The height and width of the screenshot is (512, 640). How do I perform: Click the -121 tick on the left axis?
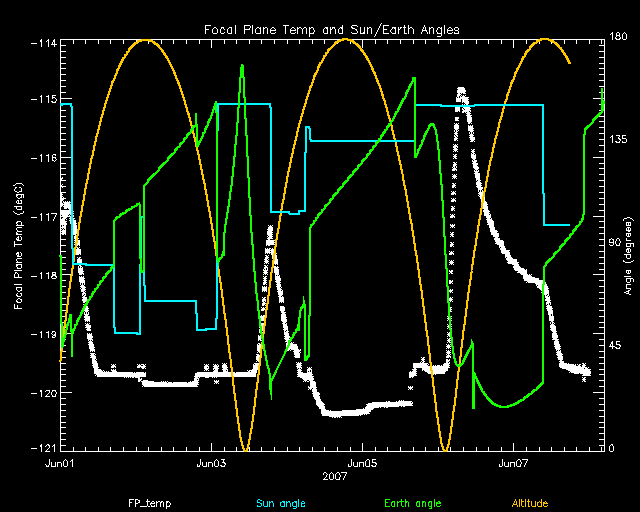[42, 450]
